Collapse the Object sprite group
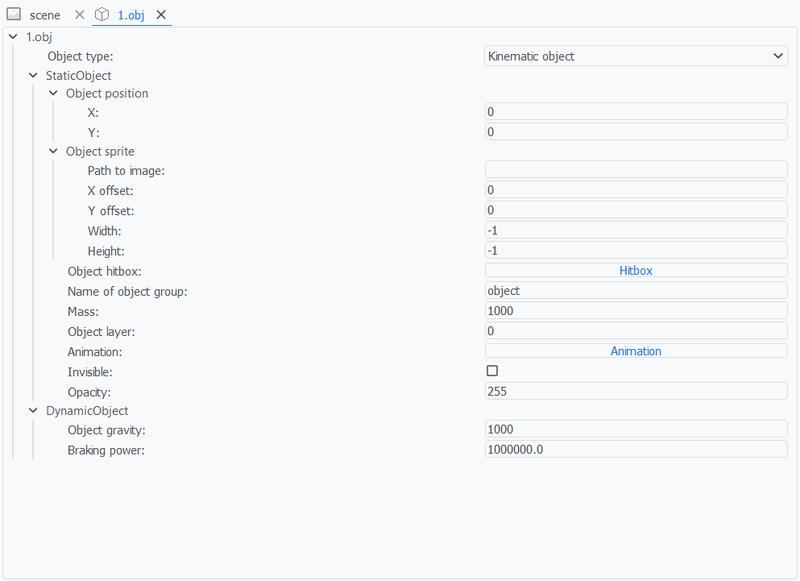This screenshot has height=581, width=800. [53, 151]
